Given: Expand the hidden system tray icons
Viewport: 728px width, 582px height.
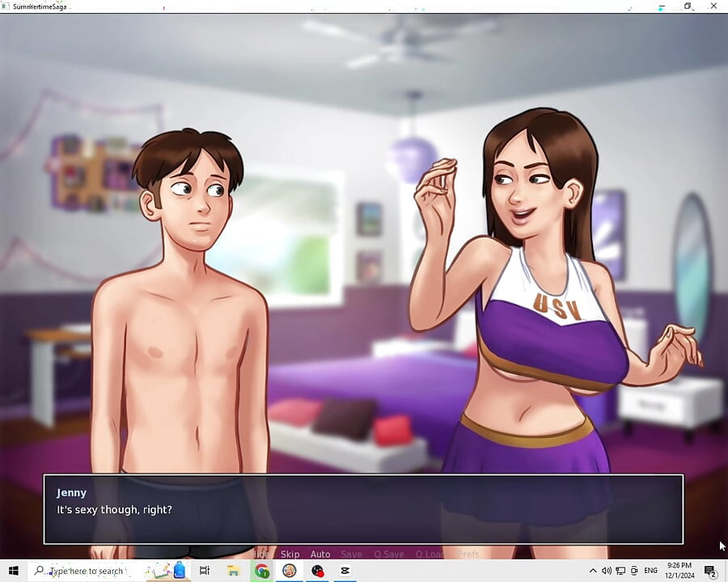Looking at the screenshot, I should [593, 571].
